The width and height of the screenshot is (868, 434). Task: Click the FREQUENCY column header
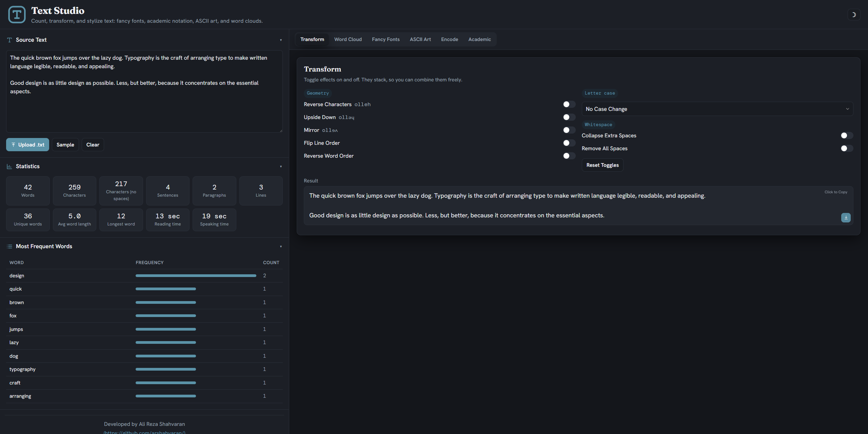[x=150, y=263]
